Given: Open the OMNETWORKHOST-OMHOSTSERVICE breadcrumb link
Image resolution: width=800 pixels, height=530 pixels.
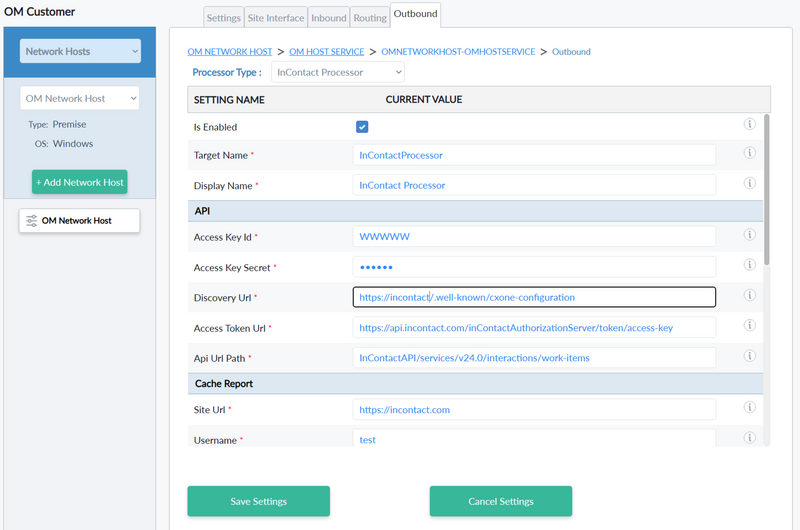Looking at the screenshot, I should click(x=458, y=52).
